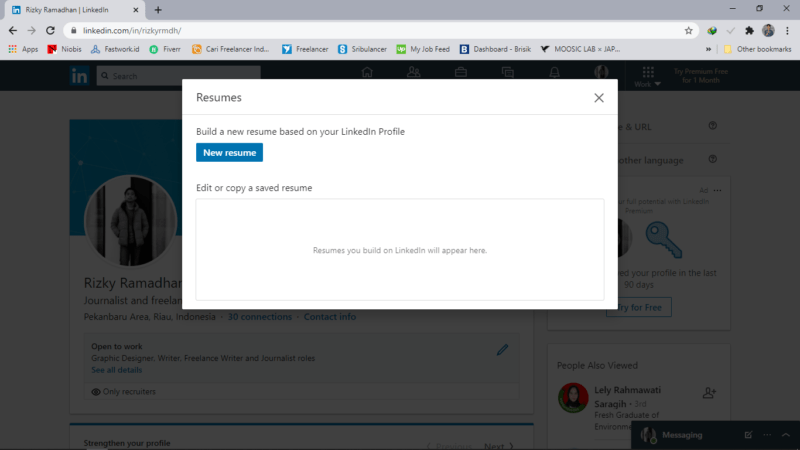The image size is (800, 450).
Task: Click Try Premium Free for 1 Month
Action: point(701,76)
